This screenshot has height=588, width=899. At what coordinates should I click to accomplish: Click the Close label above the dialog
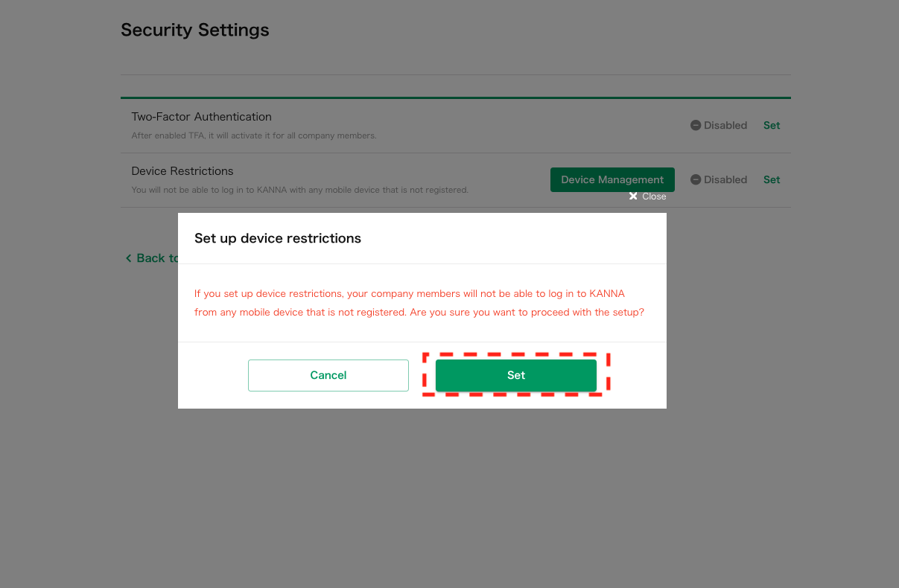[654, 196]
